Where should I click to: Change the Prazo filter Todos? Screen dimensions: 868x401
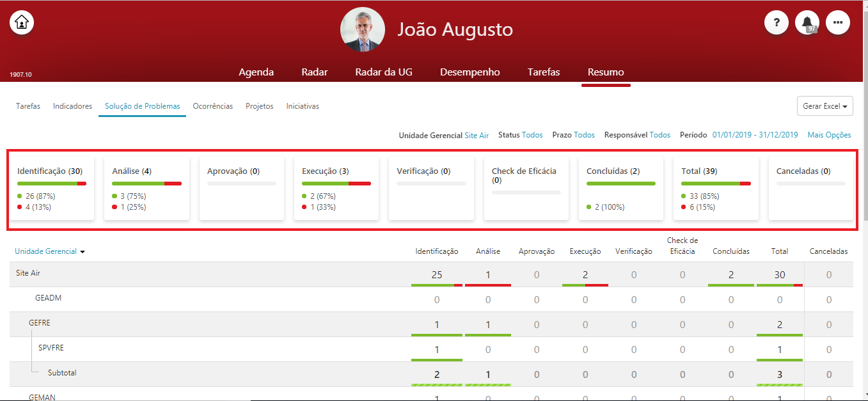584,135
